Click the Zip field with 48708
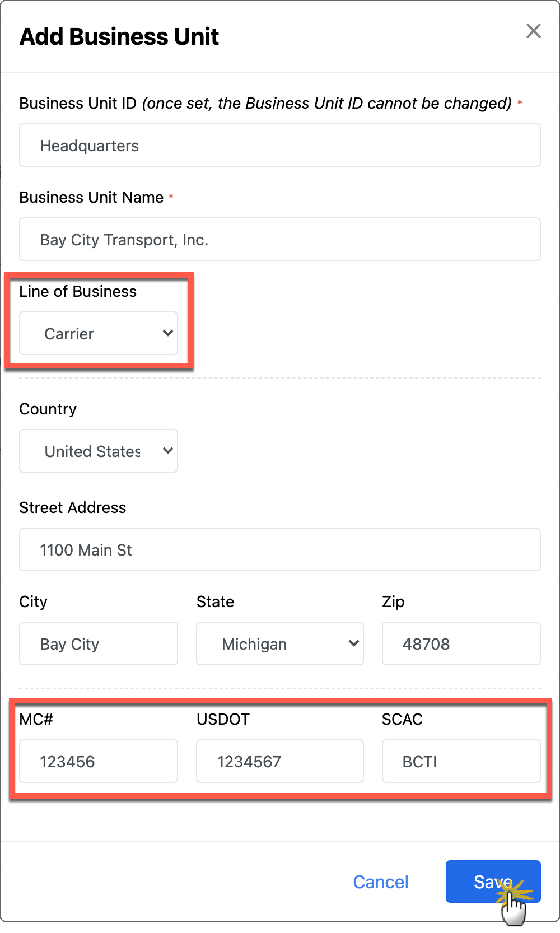560x933 pixels. click(461, 644)
